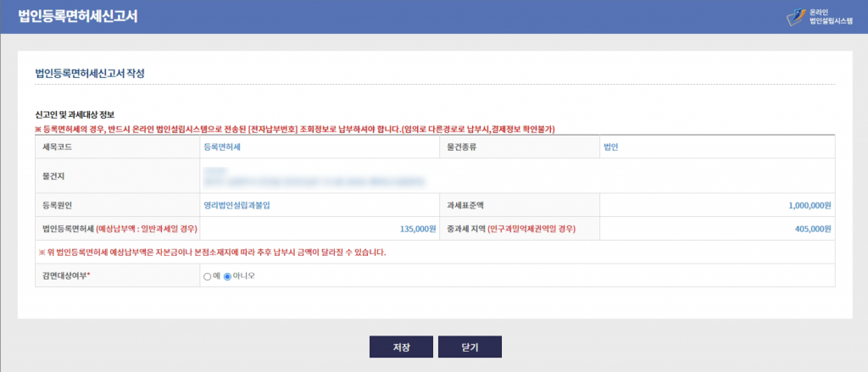
Task: Click the 405,000원 heavy taxation amount
Action: pyautogui.click(x=813, y=229)
